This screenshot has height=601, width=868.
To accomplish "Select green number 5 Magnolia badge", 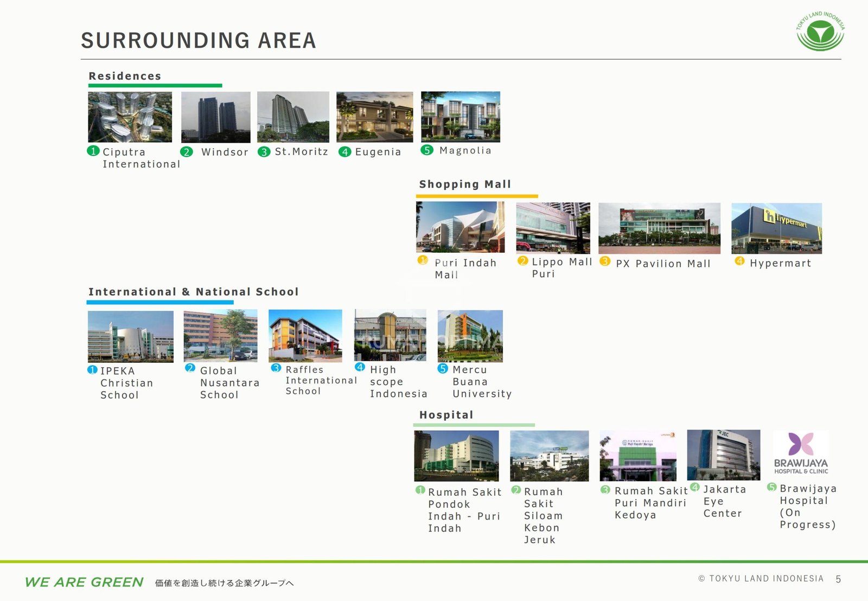I will click(x=427, y=150).
